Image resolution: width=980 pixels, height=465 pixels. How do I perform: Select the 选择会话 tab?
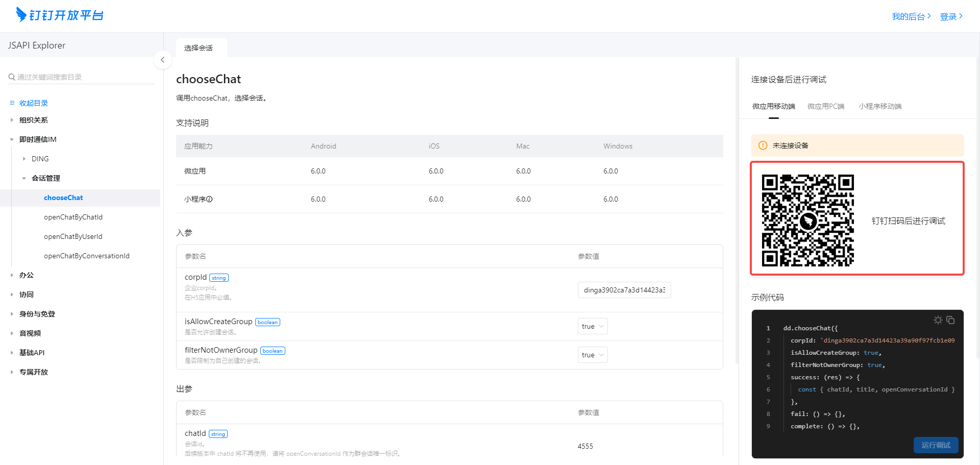202,48
